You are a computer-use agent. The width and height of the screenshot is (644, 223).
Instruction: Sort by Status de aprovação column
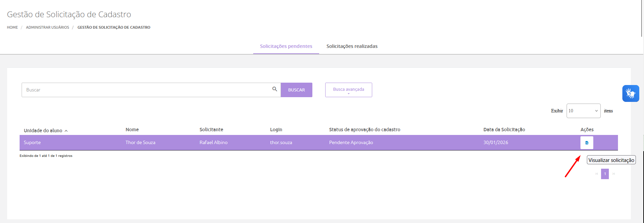[x=364, y=130]
